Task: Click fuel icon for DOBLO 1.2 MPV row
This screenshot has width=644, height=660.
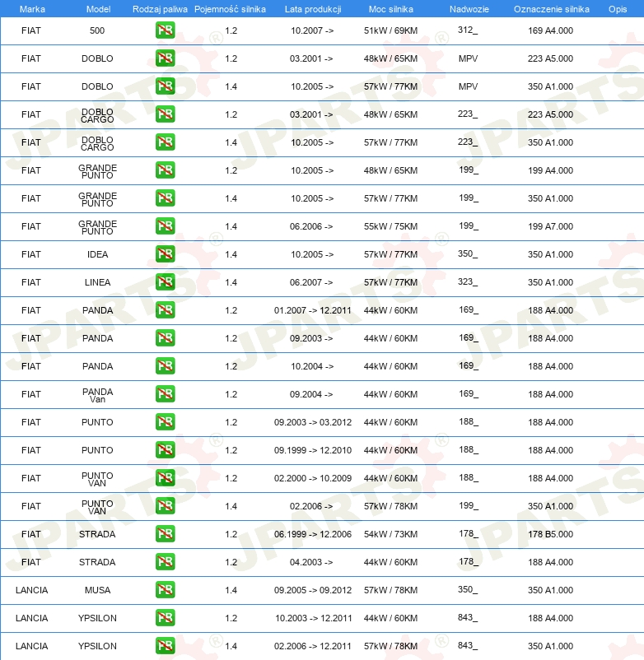Action: coord(165,58)
